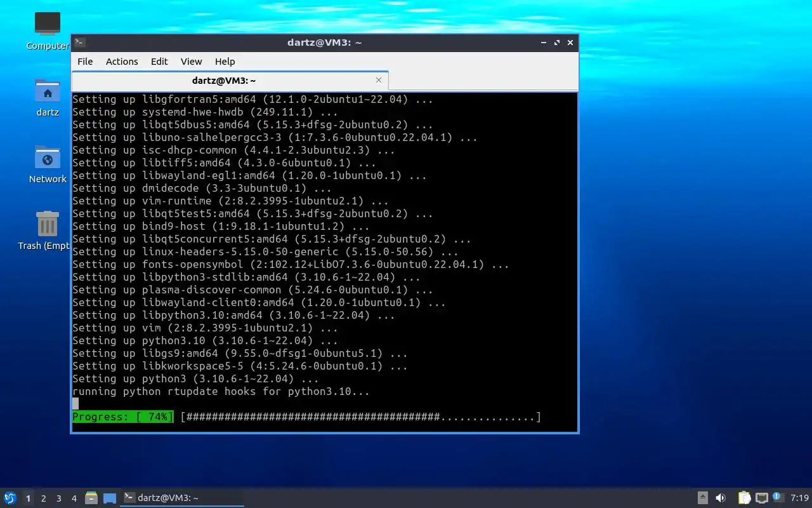Image resolution: width=812 pixels, height=508 pixels.
Task: Click the "Setting up vim-runtime" line
Action: 230,201
